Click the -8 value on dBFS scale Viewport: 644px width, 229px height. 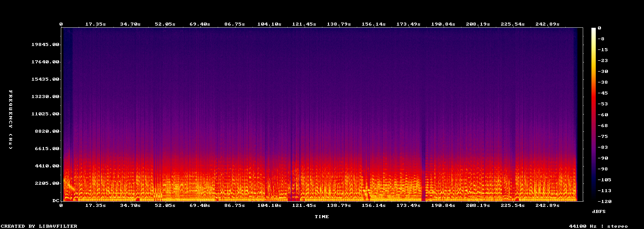click(x=601, y=39)
